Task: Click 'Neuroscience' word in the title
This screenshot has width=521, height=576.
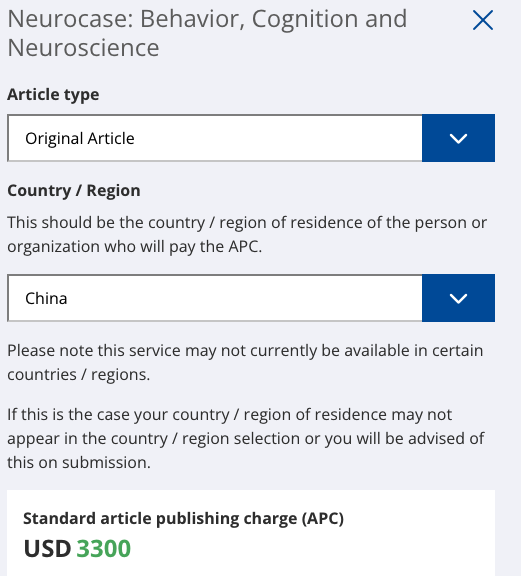Action: tap(83, 48)
